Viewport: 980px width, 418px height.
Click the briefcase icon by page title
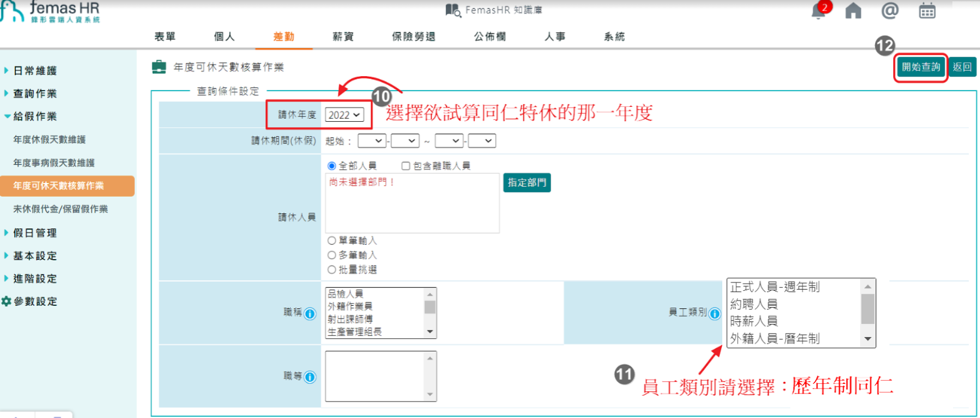(159, 67)
